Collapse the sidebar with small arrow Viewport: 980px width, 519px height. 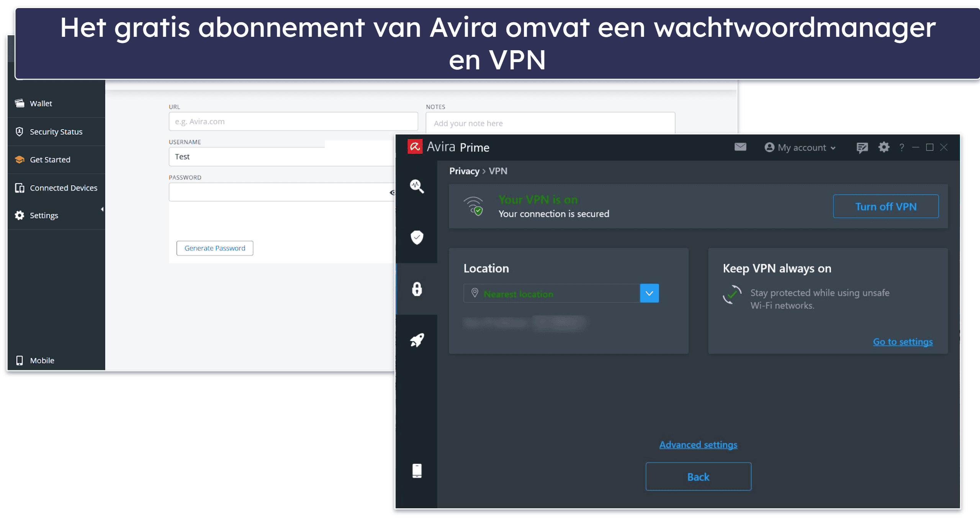(x=102, y=209)
